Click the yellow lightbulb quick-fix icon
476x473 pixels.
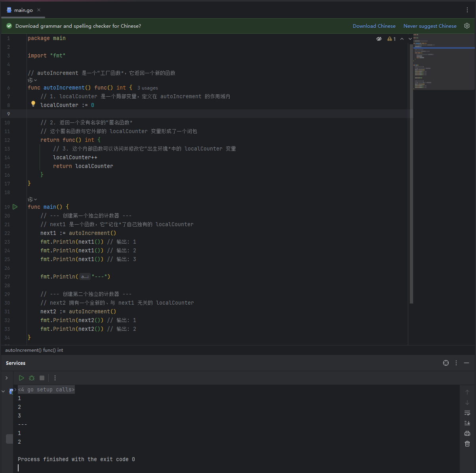(x=33, y=104)
